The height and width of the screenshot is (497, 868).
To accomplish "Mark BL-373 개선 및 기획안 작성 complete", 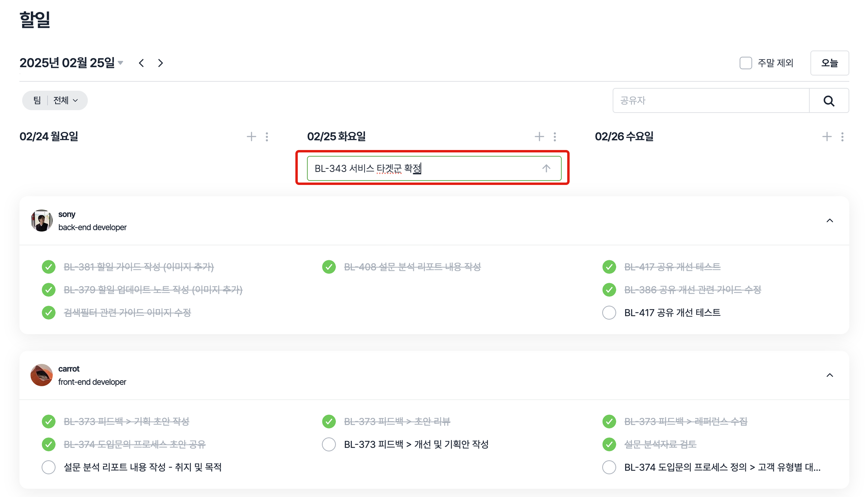I will (x=329, y=444).
